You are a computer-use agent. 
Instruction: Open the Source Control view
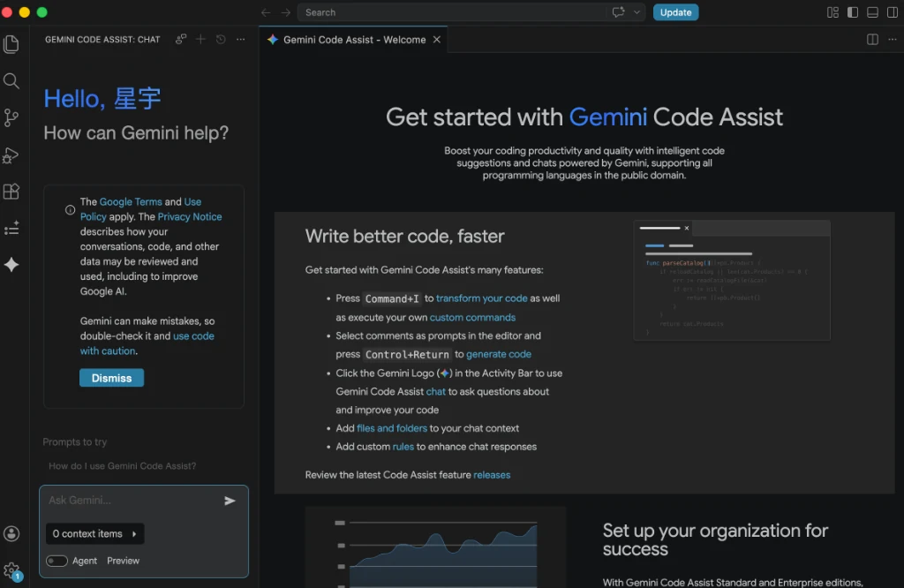11,117
